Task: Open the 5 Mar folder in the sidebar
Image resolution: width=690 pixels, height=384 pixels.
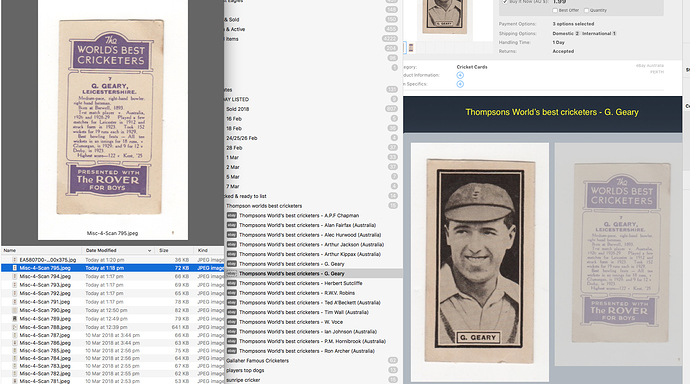Action: click(232, 177)
